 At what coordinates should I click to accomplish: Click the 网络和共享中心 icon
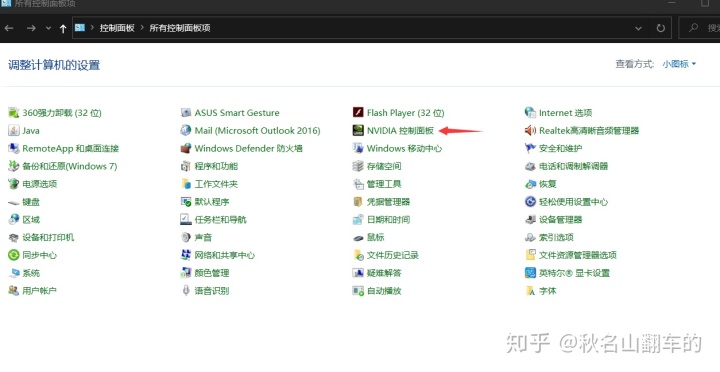coord(186,255)
